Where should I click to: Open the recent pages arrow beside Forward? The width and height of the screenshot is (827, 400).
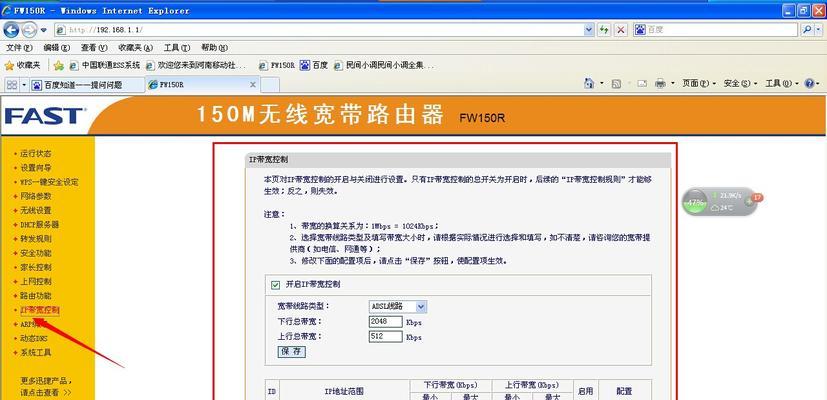point(44,30)
